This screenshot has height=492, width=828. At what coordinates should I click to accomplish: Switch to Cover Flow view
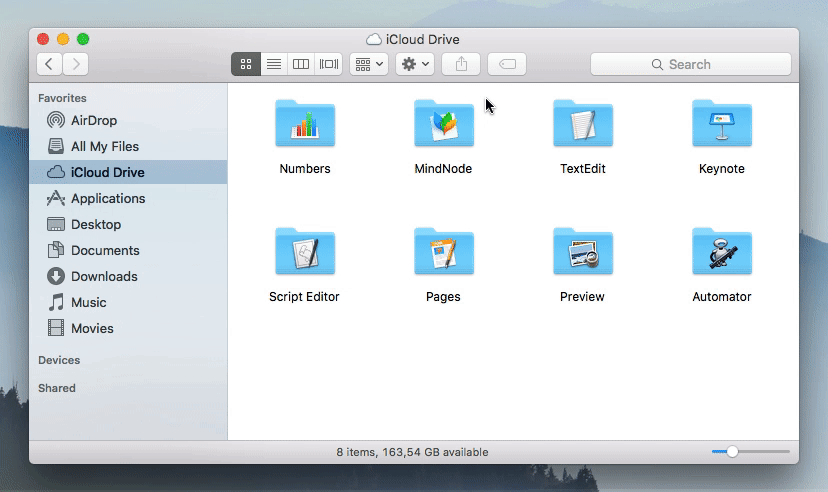tap(328, 64)
